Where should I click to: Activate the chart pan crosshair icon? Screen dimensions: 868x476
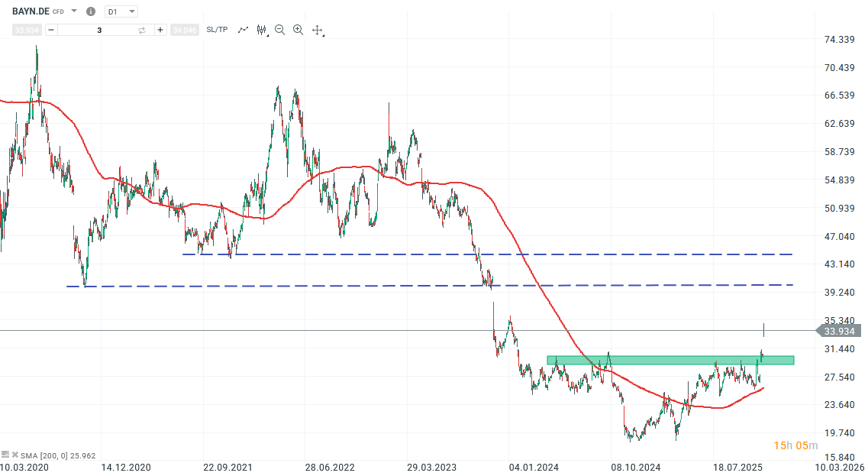(x=317, y=30)
